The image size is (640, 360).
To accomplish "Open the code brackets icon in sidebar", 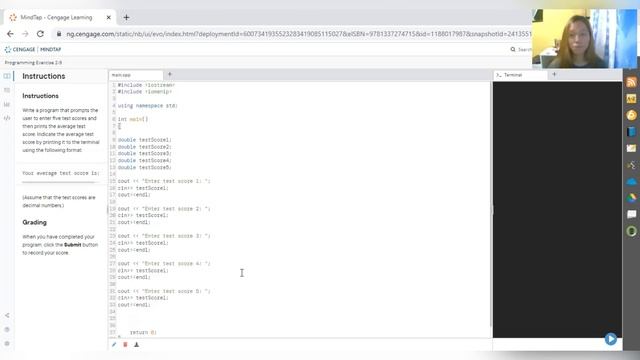I will [7, 118].
